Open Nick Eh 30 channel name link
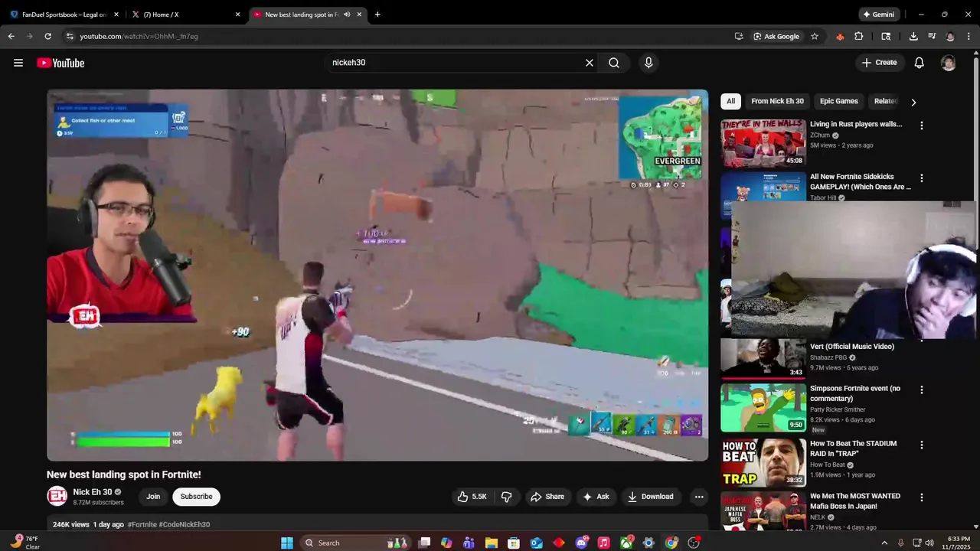 93,492
